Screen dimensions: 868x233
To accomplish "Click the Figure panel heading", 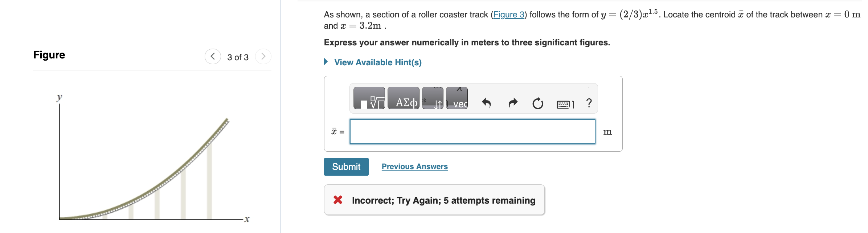I will click(49, 55).
